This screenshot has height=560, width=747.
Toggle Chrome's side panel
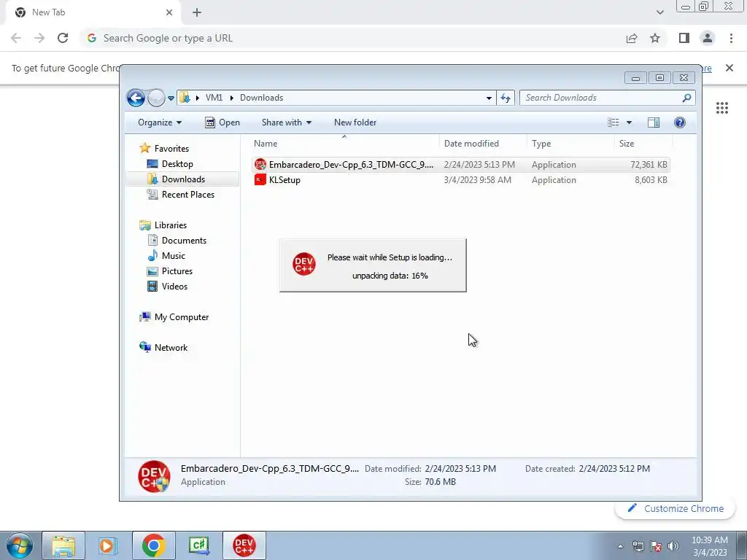pyautogui.click(x=684, y=38)
